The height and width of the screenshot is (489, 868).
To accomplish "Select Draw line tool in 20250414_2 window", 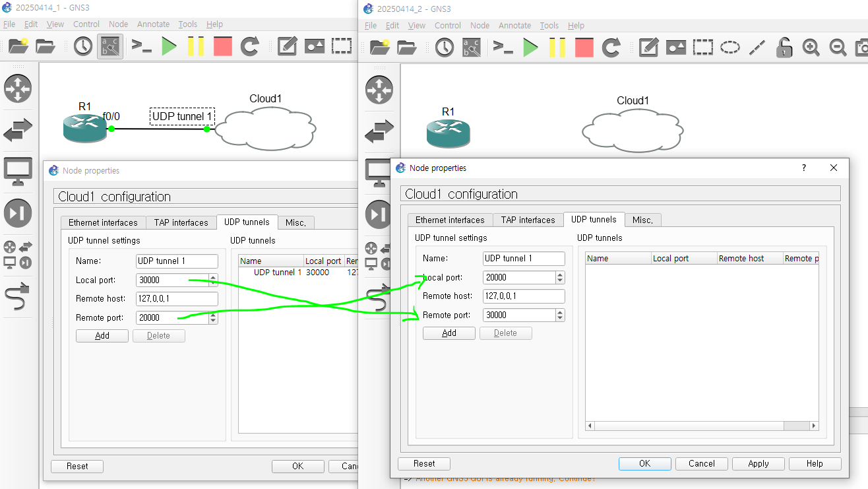I will pyautogui.click(x=757, y=48).
